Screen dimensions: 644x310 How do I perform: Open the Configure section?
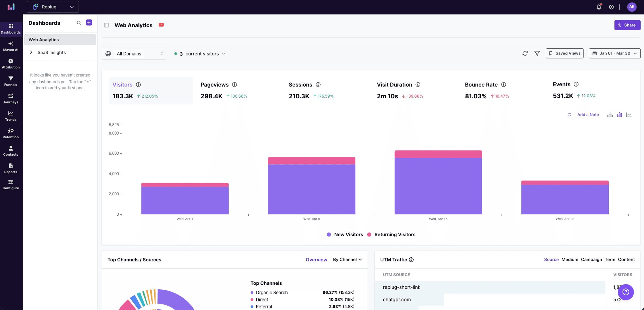(11, 185)
